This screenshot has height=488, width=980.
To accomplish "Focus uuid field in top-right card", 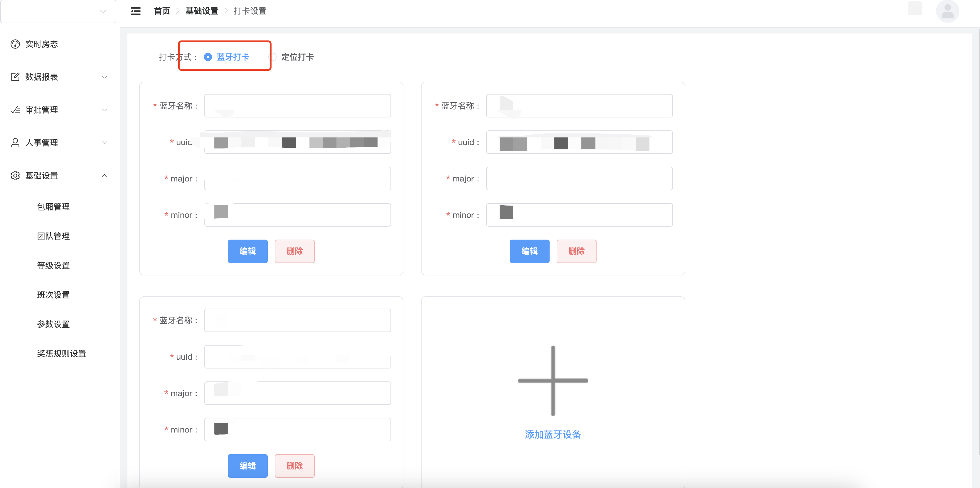I will [580, 142].
